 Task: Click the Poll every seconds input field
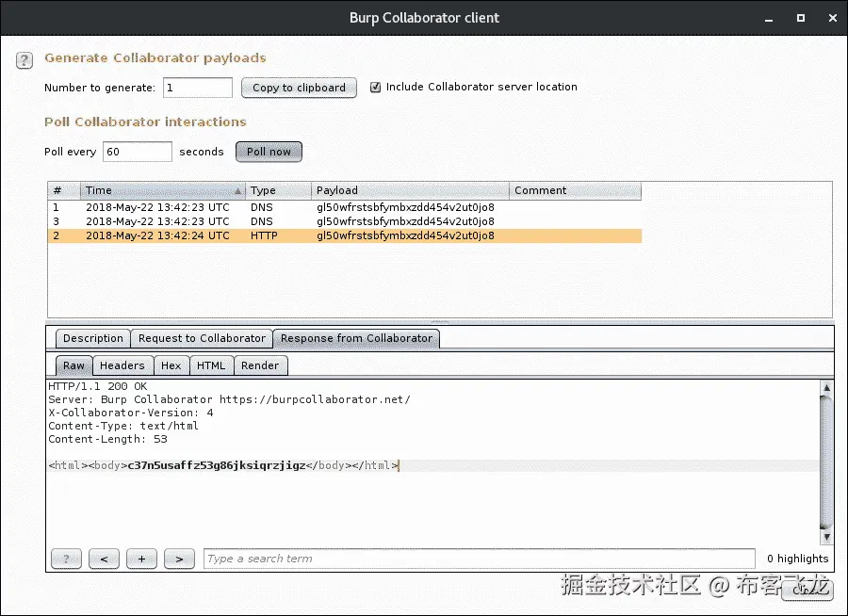tap(138, 152)
